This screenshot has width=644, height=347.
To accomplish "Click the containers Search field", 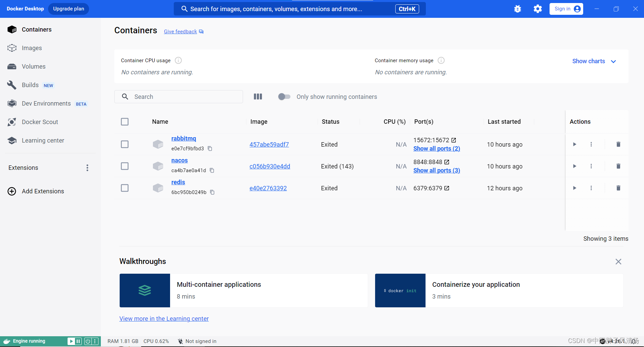I will point(178,97).
